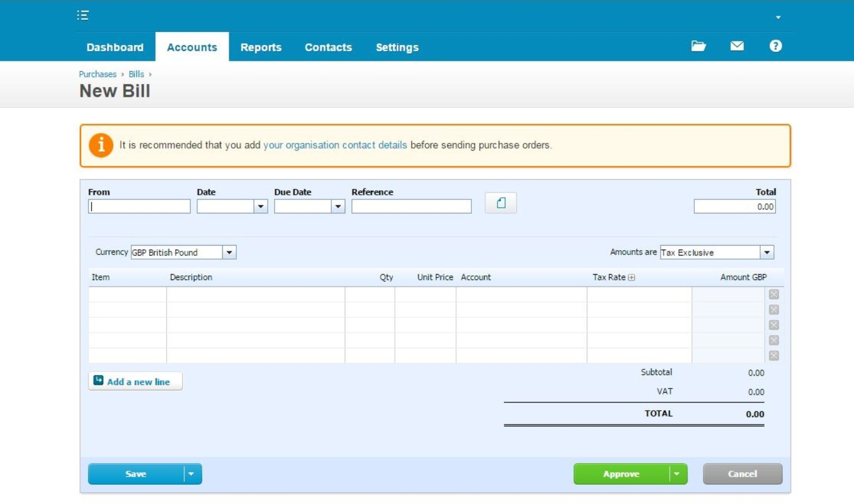Image resolution: width=854 pixels, height=504 pixels.
Task: Follow the organisation contact details link
Action: tap(335, 145)
